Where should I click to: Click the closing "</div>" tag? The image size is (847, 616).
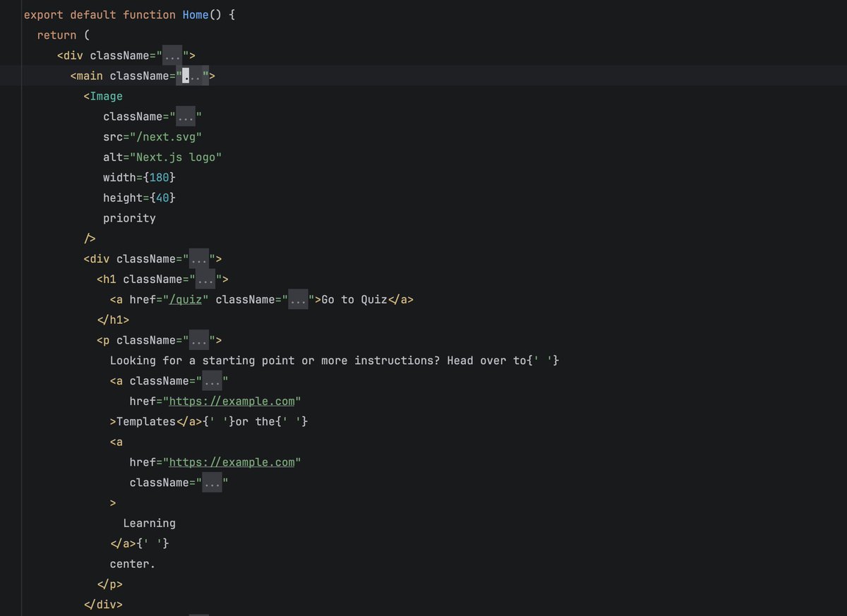(103, 605)
